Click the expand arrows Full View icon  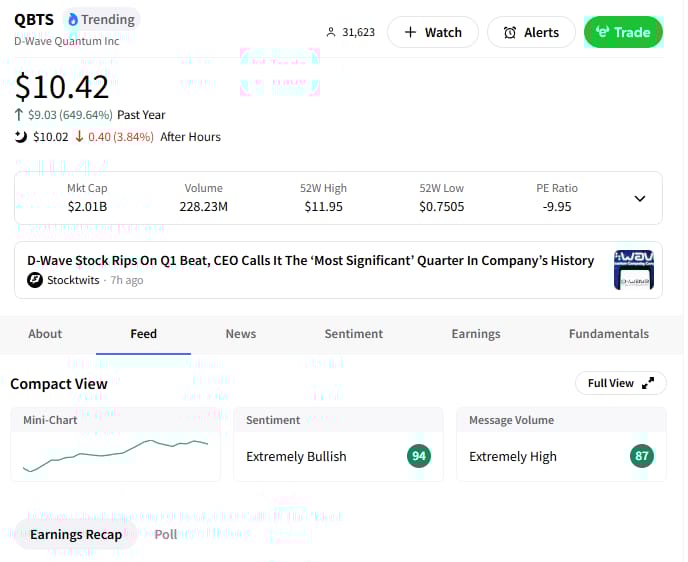(x=648, y=383)
